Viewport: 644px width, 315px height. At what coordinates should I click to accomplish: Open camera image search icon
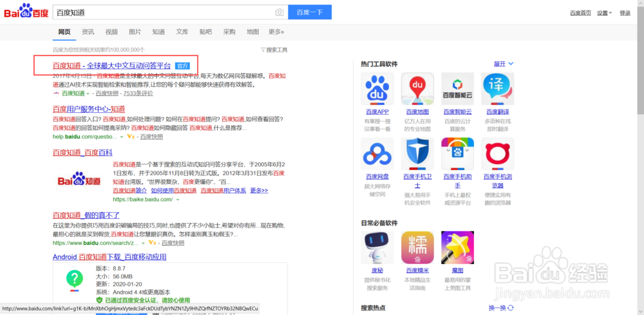pyautogui.click(x=279, y=13)
